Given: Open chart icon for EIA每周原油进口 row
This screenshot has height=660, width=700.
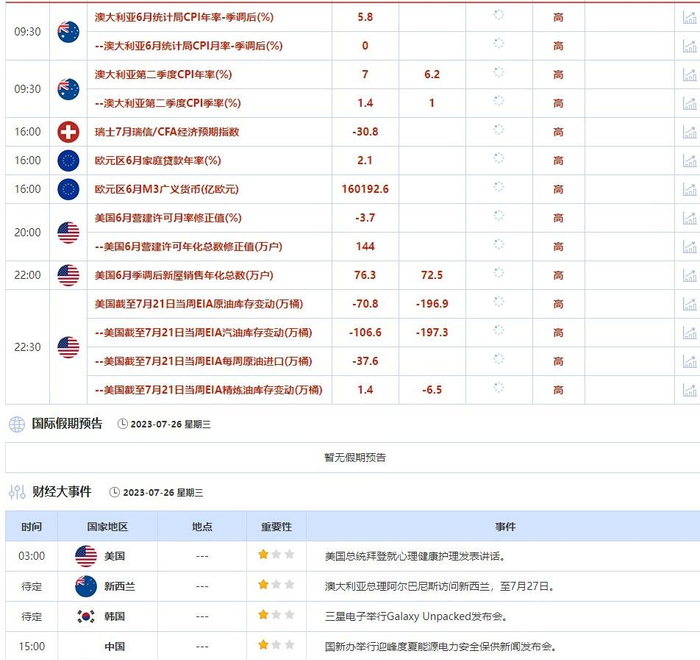Looking at the screenshot, I should pos(690,361).
